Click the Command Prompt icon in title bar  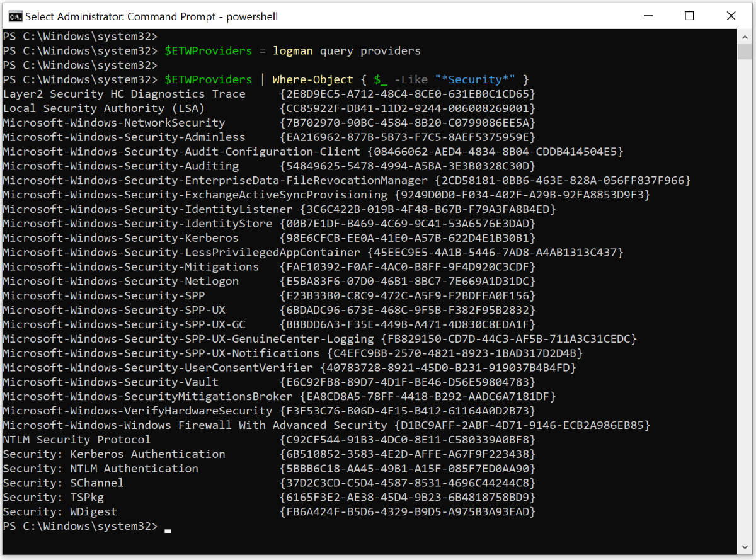[x=16, y=16]
